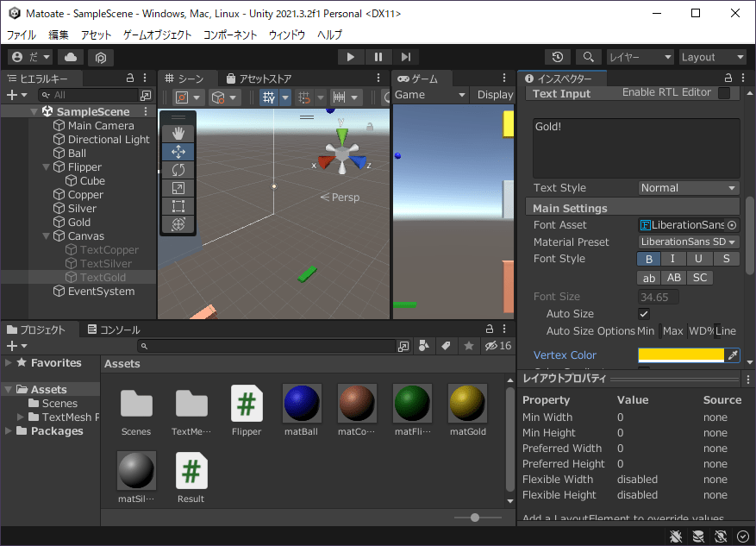Image resolution: width=756 pixels, height=546 pixels.
Task: Open the undo history icon
Action: pos(558,57)
